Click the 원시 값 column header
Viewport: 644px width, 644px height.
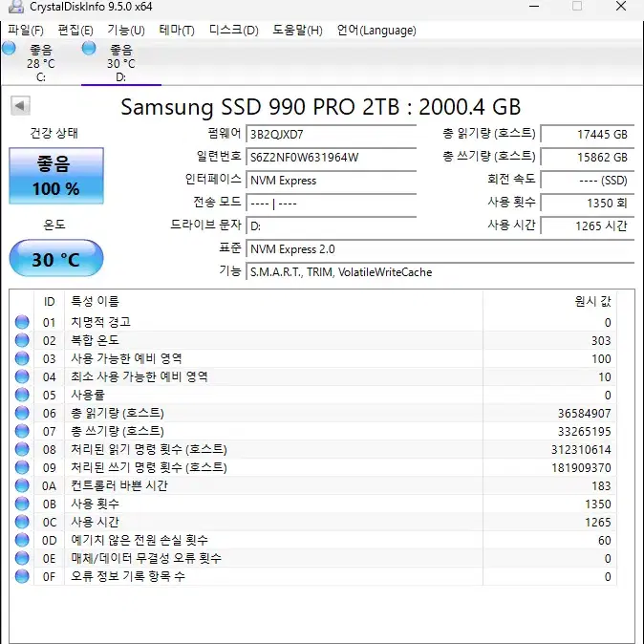[549, 302]
